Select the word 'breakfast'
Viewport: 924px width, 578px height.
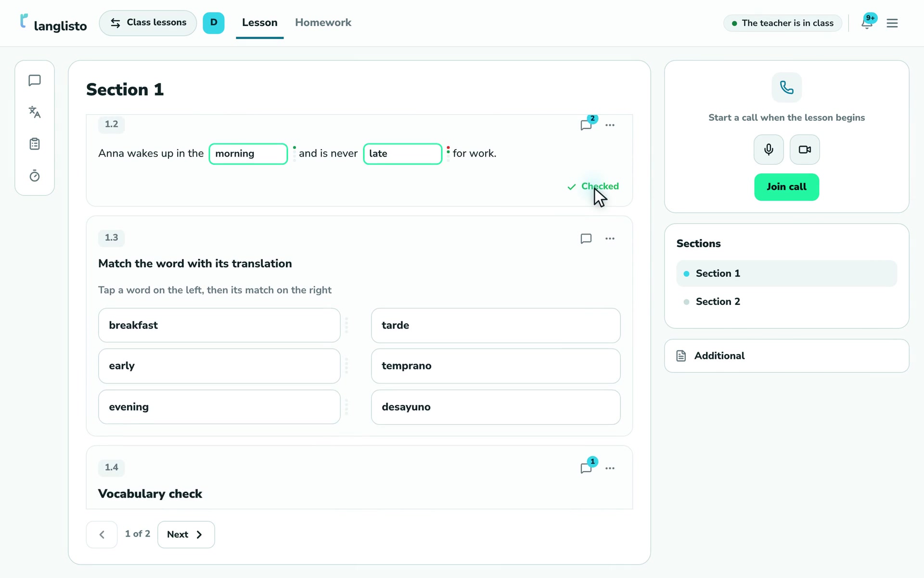pyautogui.click(x=219, y=325)
